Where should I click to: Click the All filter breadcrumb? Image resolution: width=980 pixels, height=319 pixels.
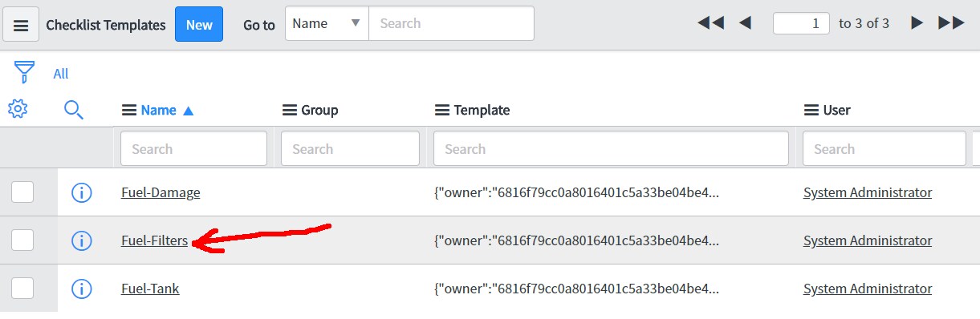click(x=61, y=74)
